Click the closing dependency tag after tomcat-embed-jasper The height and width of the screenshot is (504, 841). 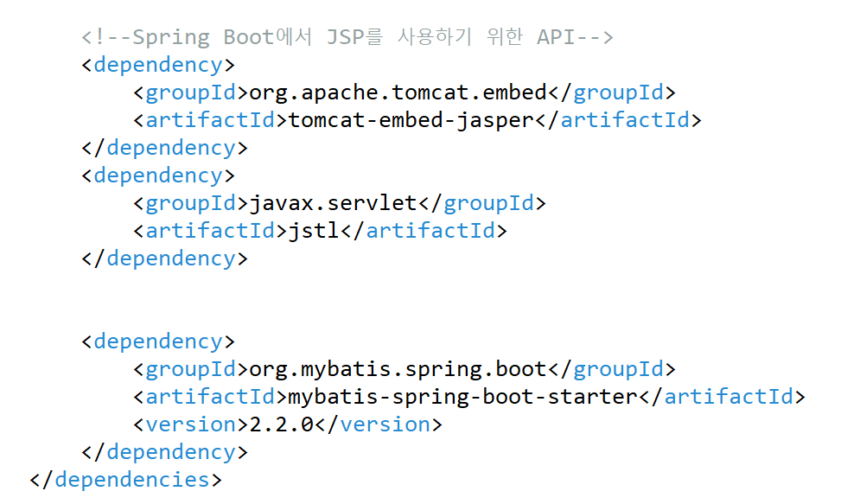(x=165, y=148)
